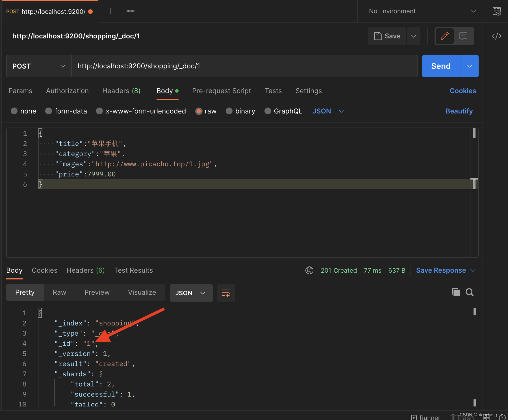The image size is (508, 420).
Task: Click the three-dot tab options icon
Action: [130, 11]
